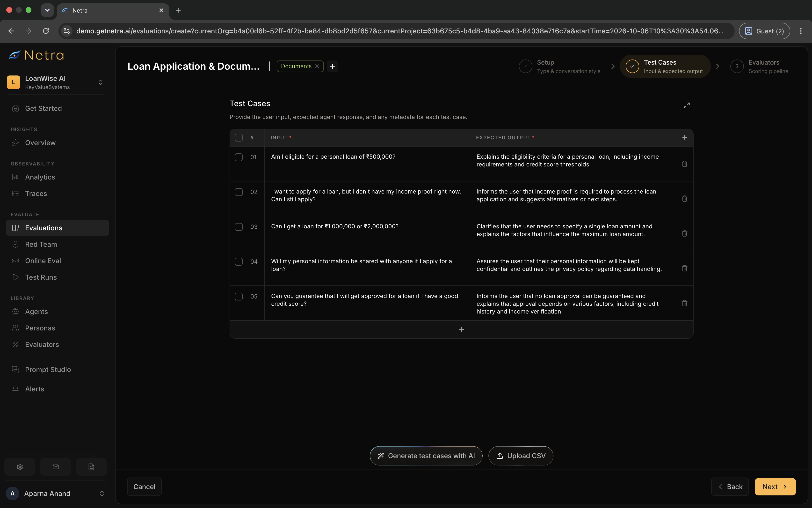Click Next to continue
Image resolution: width=812 pixels, height=508 pixels.
pyautogui.click(x=775, y=486)
